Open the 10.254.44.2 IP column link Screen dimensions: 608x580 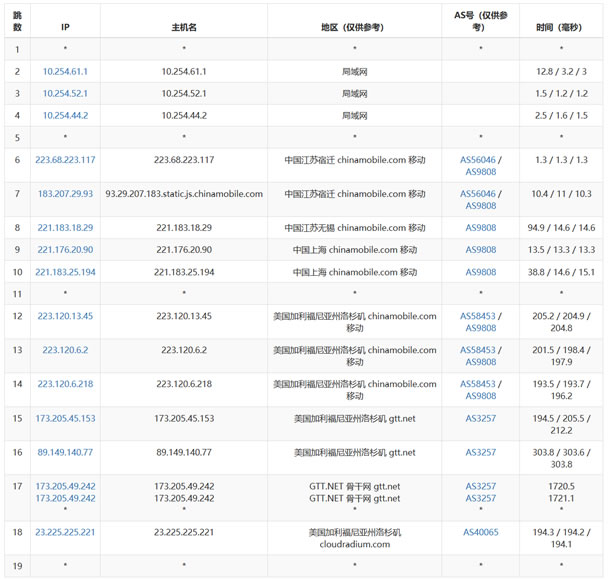coord(65,115)
